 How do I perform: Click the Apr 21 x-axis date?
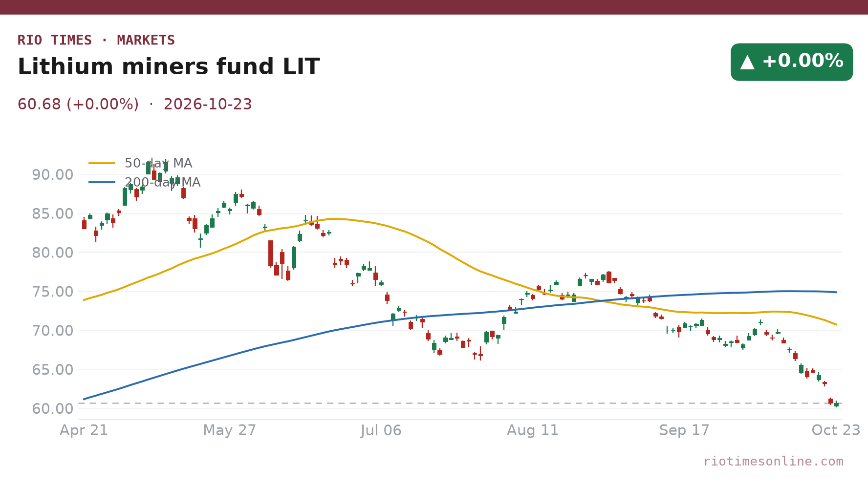[x=84, y=430]
